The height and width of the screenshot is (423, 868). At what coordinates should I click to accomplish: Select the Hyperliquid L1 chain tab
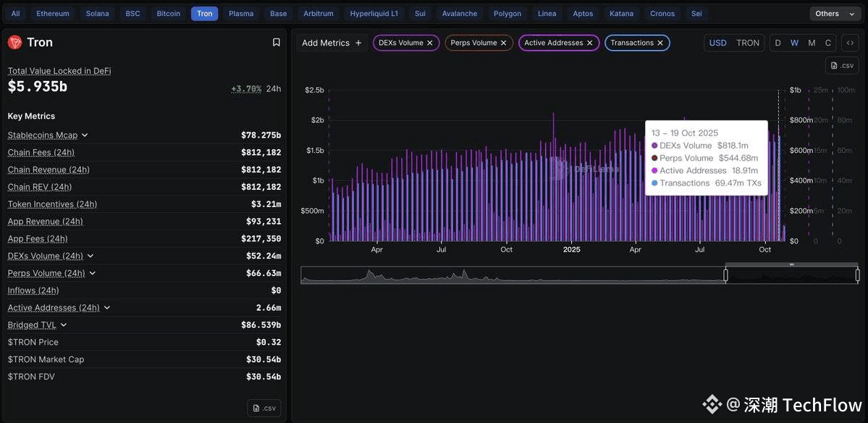tap(374, 14)
